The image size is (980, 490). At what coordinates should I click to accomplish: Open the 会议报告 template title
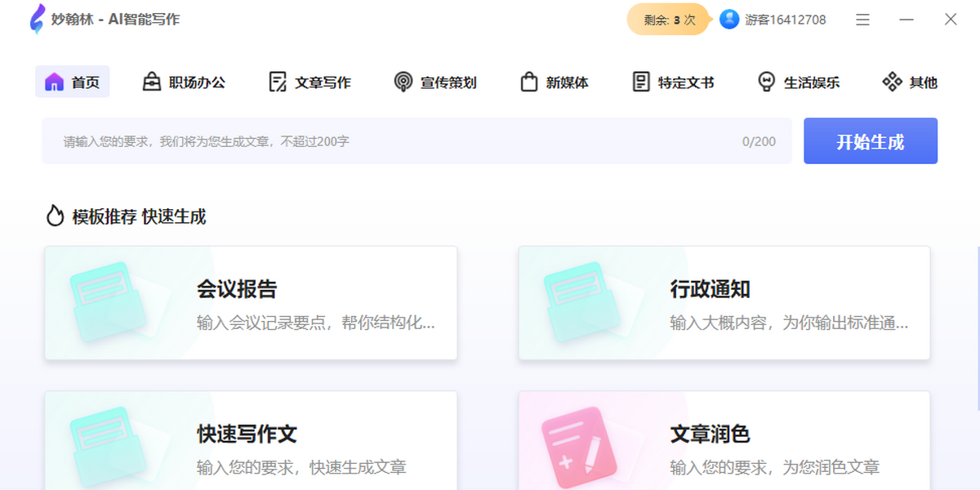coord(237,289)
